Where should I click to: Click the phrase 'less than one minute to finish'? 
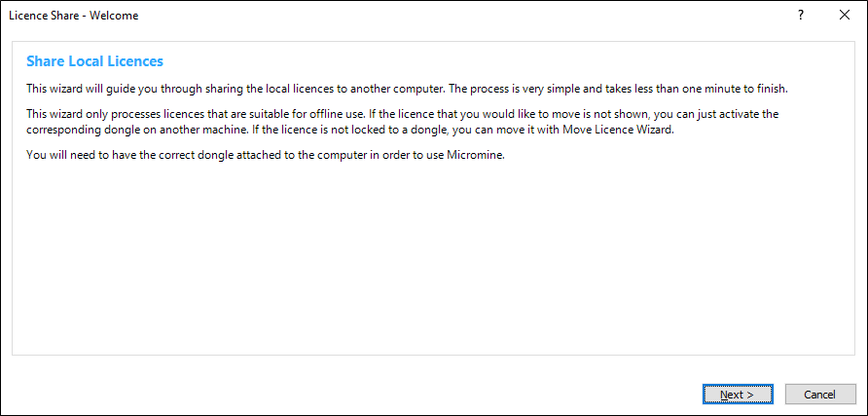click(x=706, y=89)
